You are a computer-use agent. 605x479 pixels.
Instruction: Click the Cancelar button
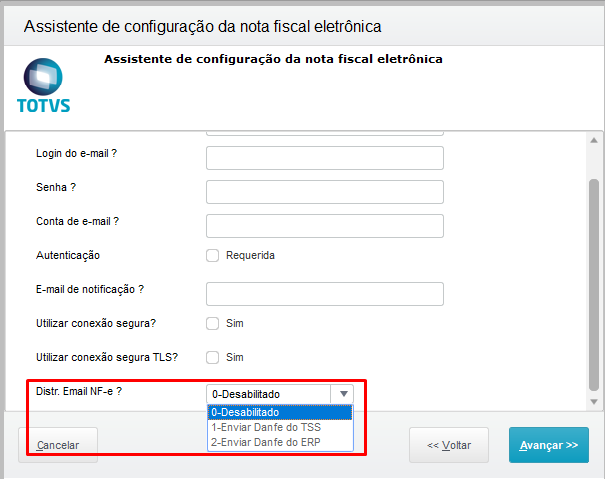58,444
